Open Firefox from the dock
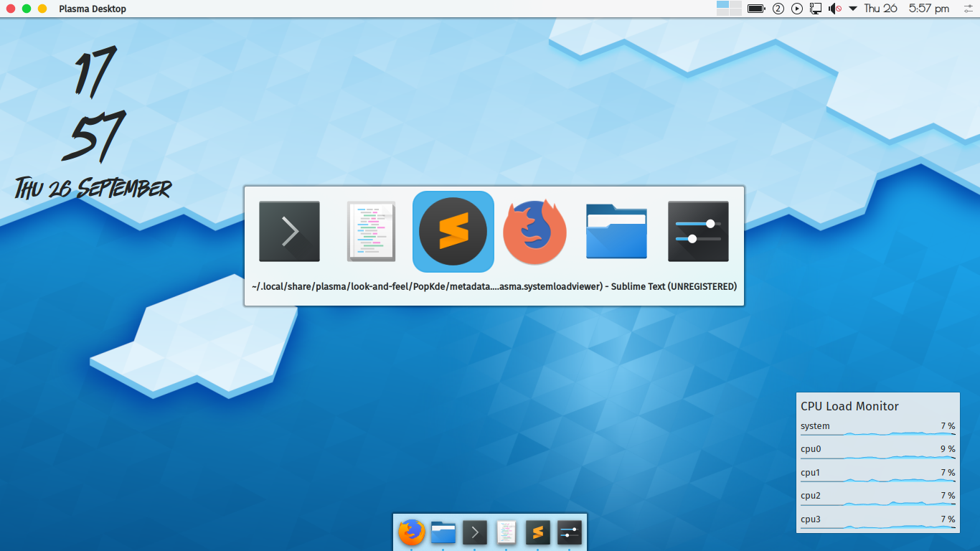 (411, 532)
